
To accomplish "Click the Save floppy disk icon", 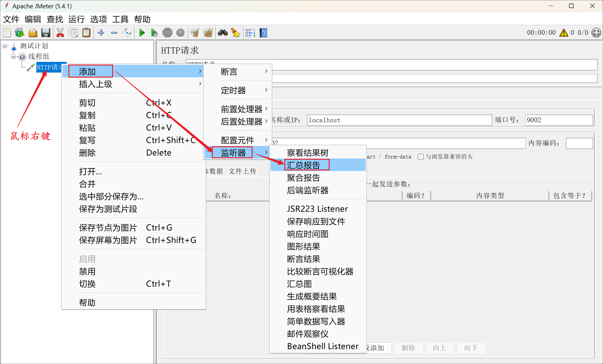I will 46,33.
